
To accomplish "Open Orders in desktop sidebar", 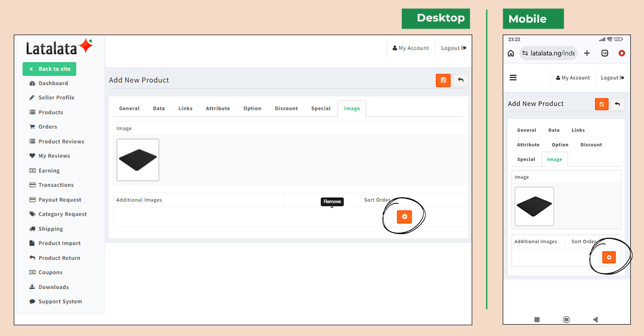I will coord(43,127).
